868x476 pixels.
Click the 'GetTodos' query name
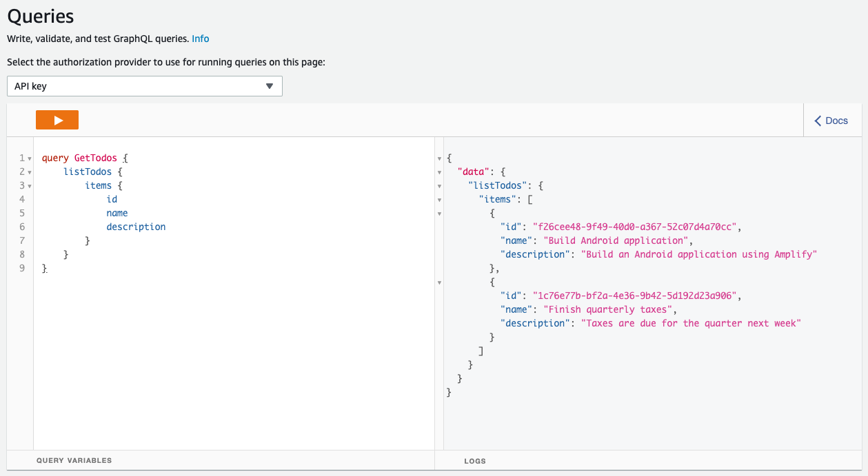(96, 158)
